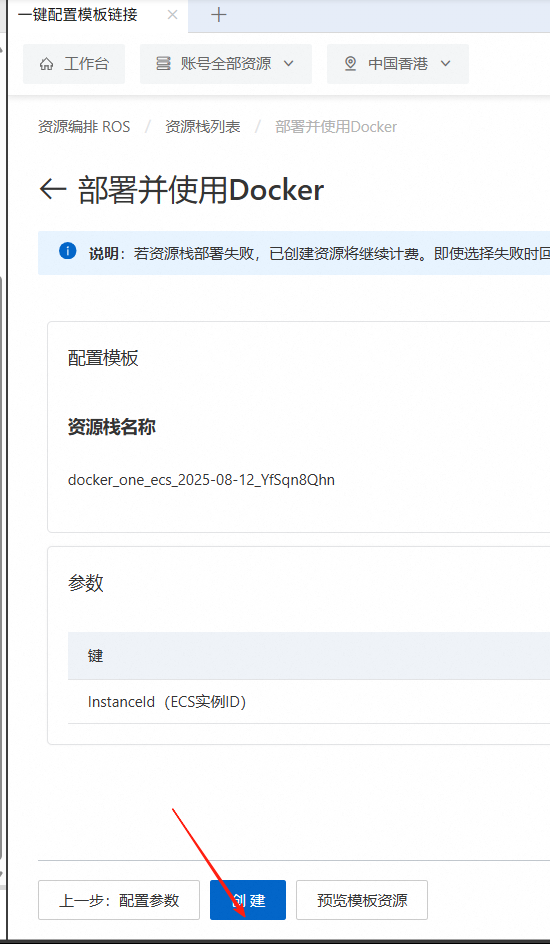550x944 pixels.
Task: Click the home icon in 工作台 button
Action: [46, 64]
